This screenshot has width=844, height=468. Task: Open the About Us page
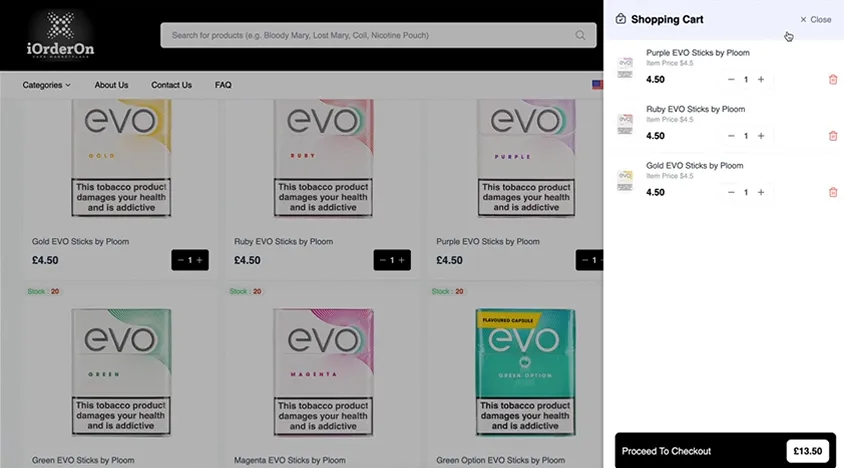point(111,85)
